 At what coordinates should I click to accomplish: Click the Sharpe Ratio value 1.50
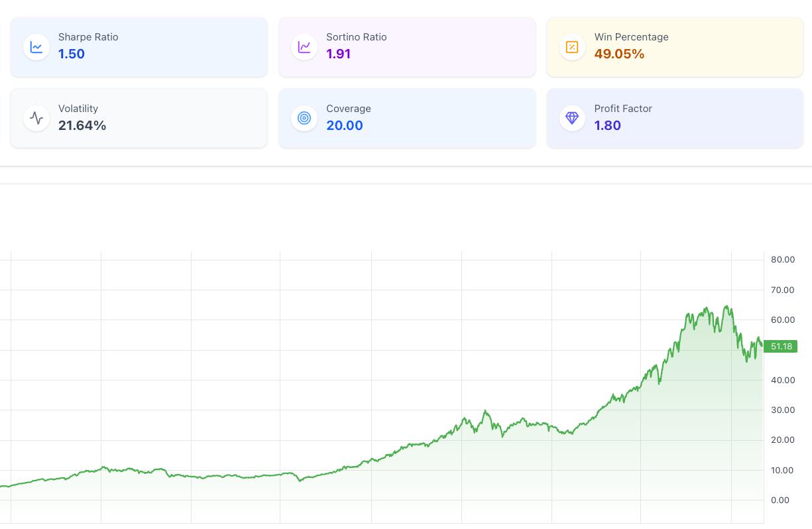pos(72,54)
